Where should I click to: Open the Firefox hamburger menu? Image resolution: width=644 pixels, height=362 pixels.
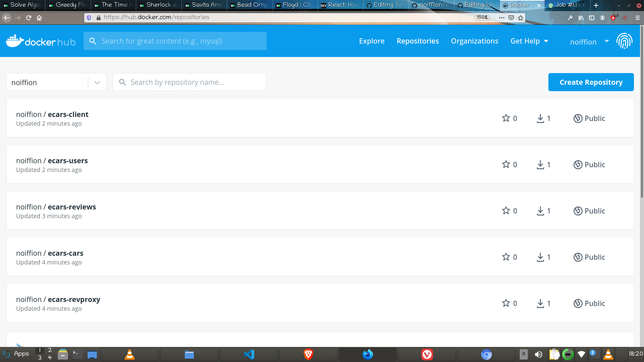[x=638, y=18]
